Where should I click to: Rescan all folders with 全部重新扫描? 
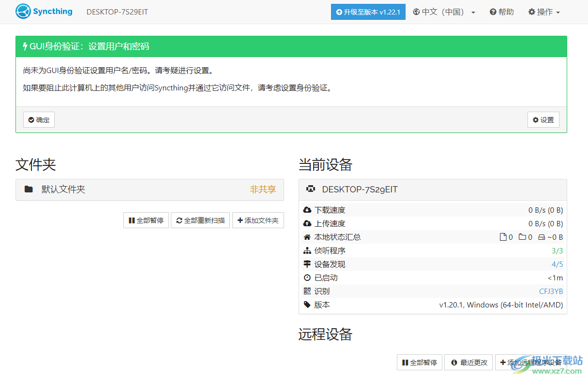(x=200, y=220)
